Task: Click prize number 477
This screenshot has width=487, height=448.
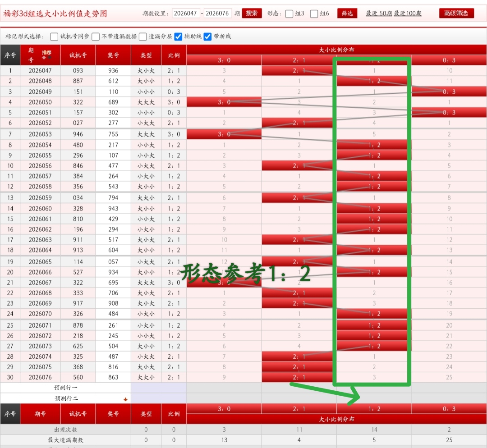Action: click(113, 166)
